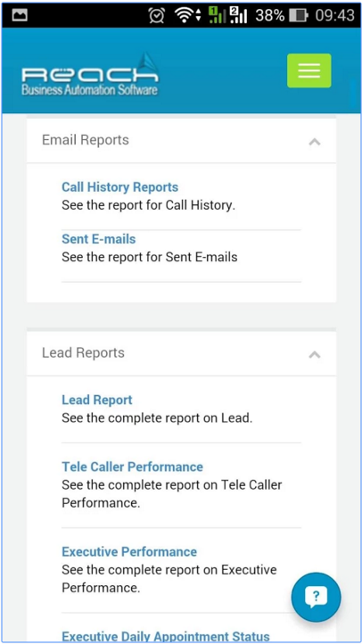Image resolution: width=362 pixels, height=644 pixels.
Task: Collapse the Email Reports section chevron
Action: point(315,142)
